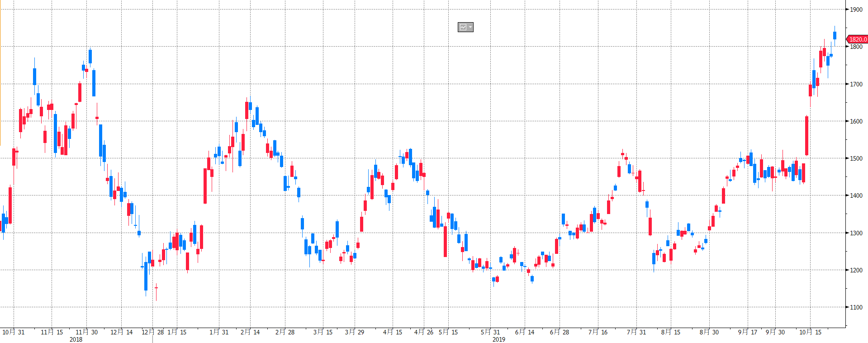Click the 2018 year label

tap(76, 339)
